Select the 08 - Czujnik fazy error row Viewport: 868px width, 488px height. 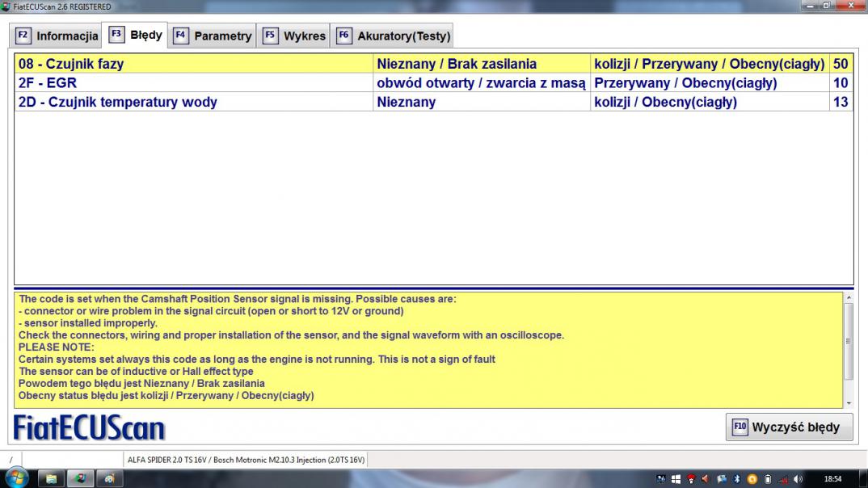click(433, 64)
